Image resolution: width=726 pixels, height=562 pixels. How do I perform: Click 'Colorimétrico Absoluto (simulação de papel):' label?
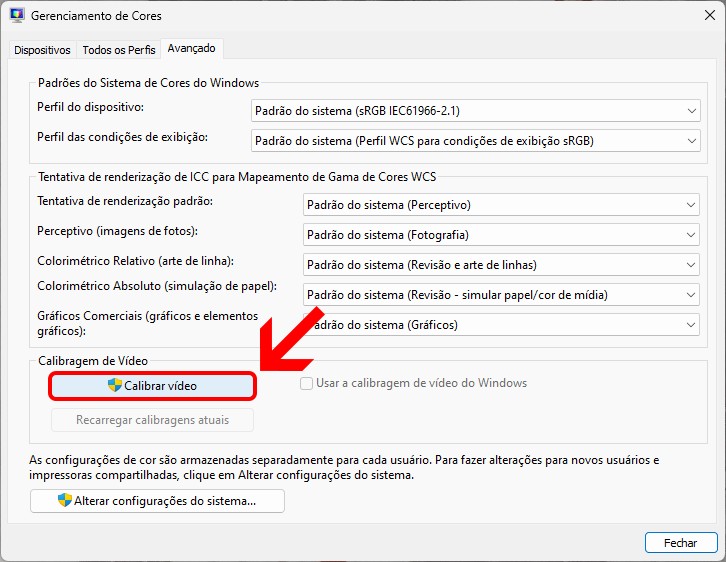(157, 286)
